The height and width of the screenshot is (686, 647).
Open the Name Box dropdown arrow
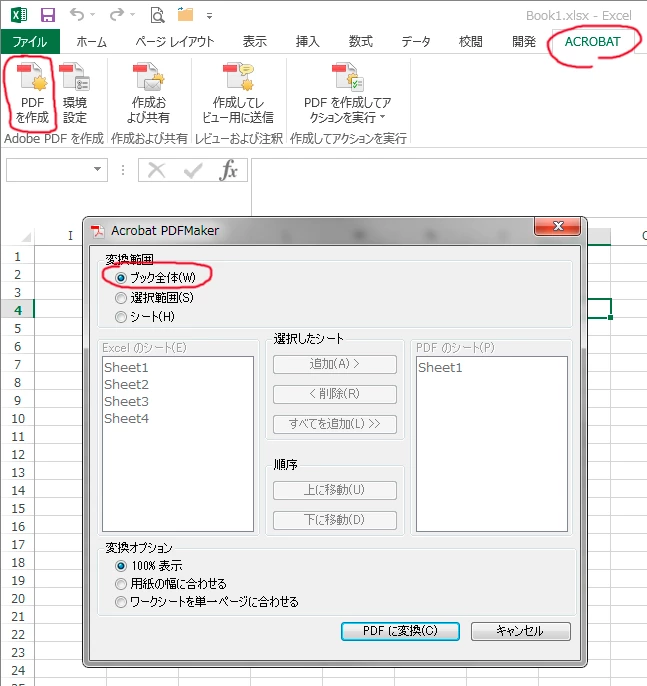point(98,169)
